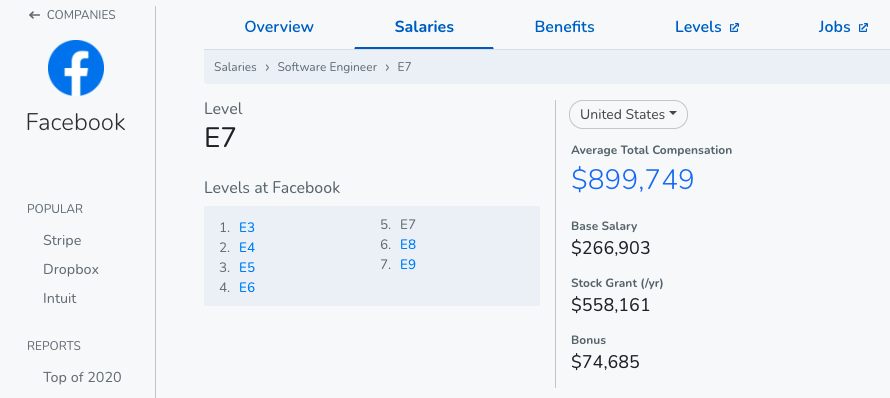Click Software Engineer in the breadcrumb
This screenshot has width=890, height=398.
click(327, 67)
